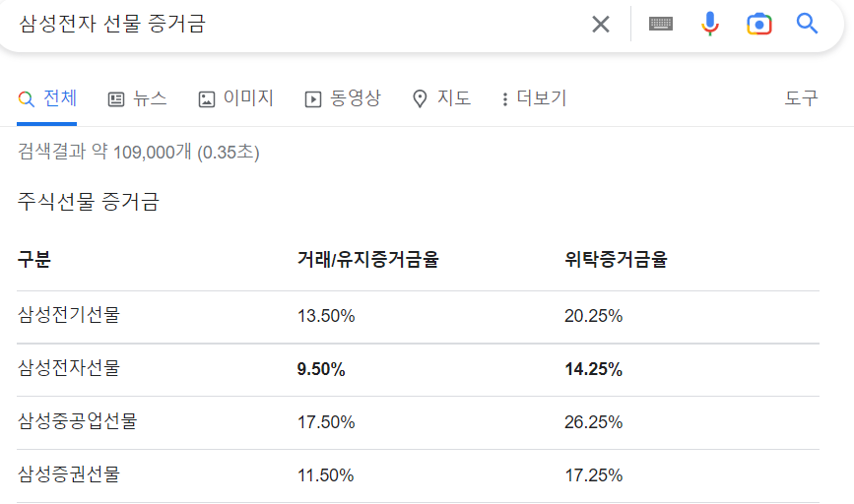Click in the search field text 삼성전자 선물 증거금
854x504 pixels.
click(x=112, y=24)
